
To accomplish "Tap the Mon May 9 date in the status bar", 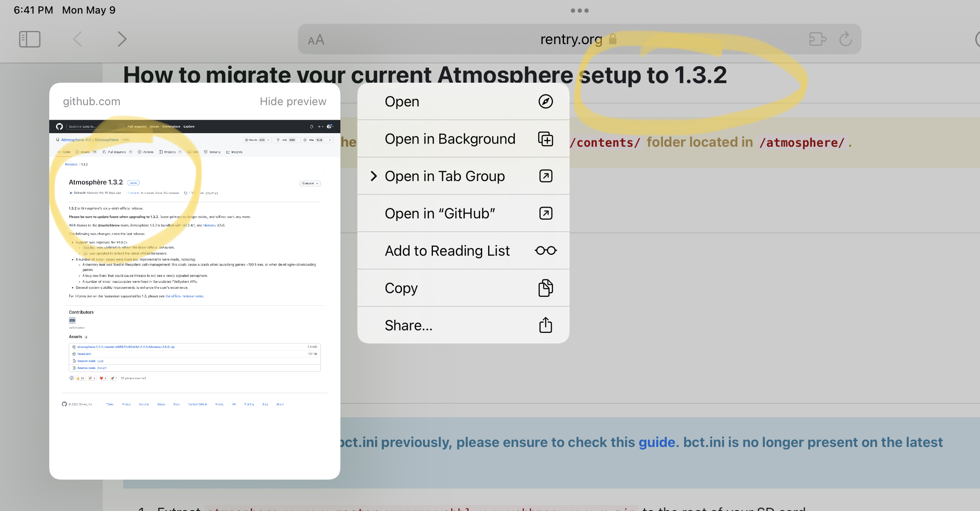I will (x=89, y=10).
